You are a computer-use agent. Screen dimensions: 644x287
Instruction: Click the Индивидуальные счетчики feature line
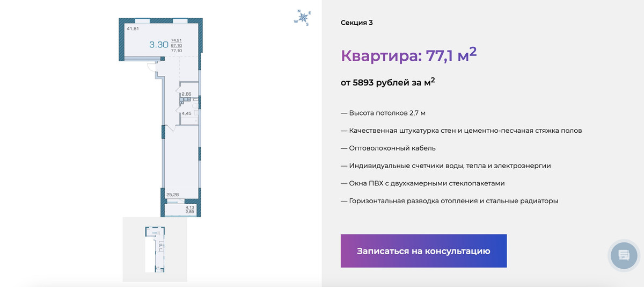click(446, 166)
